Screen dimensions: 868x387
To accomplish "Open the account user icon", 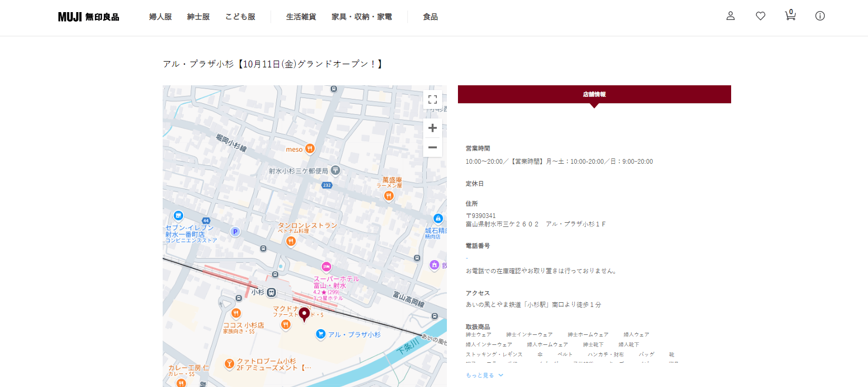I will coord(730,16).
